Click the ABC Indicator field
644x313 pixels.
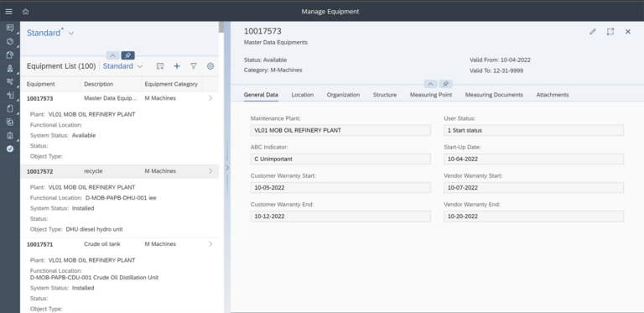point(340,159)
